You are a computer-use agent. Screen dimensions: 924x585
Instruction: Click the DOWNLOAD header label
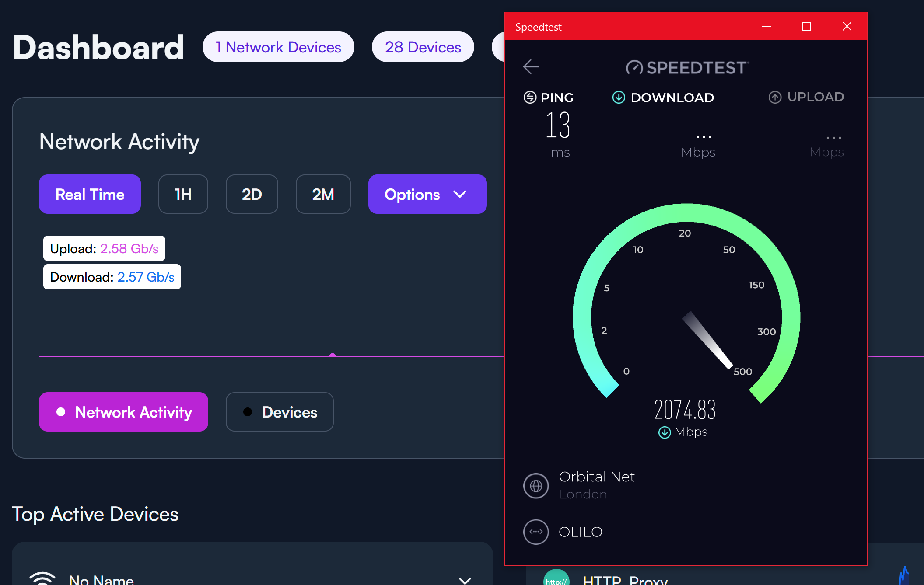[x=672, y=97]
